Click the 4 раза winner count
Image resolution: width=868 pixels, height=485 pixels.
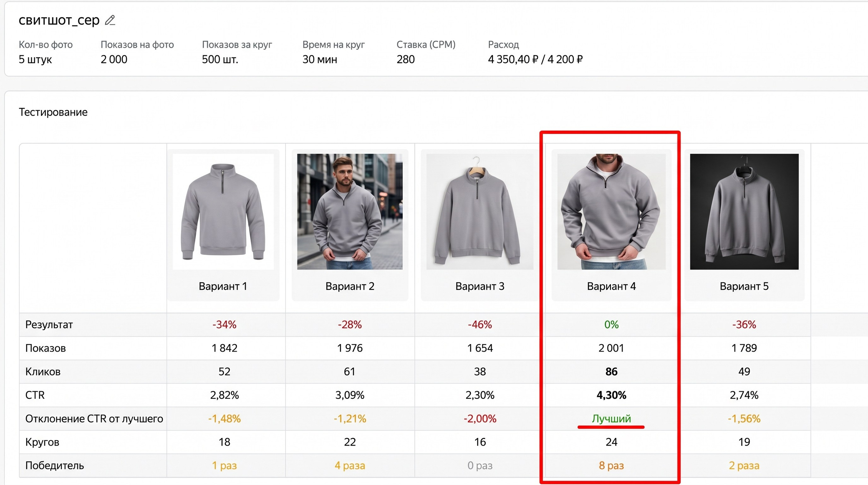tap(350, 465)
